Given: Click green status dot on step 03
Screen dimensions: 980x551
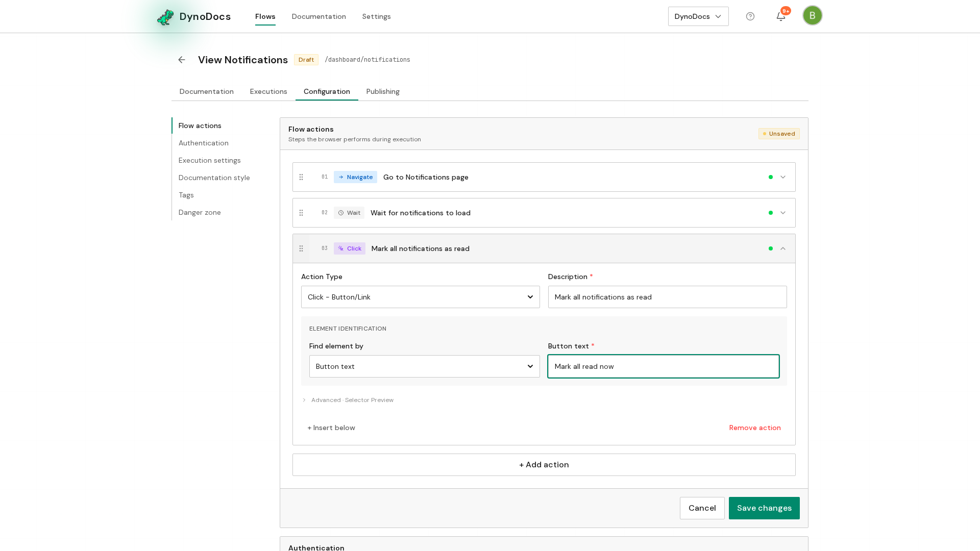Looking at the screenshot, I should (x=771, y=248).
